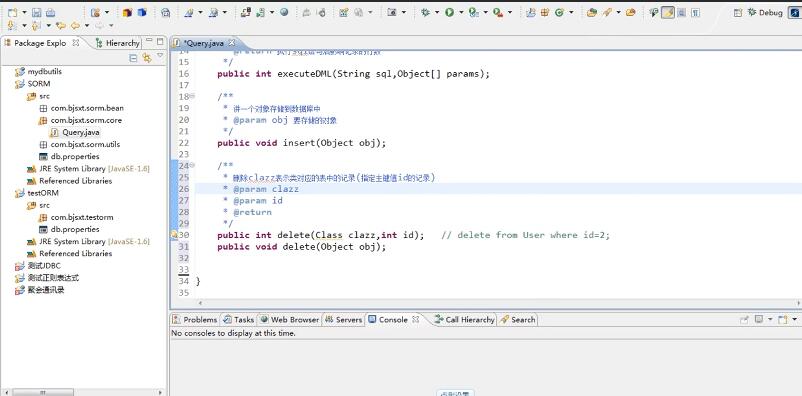Open the Search tab in bottom panel
This screenshot has width=802, height=396.
[x=518, y=319]
